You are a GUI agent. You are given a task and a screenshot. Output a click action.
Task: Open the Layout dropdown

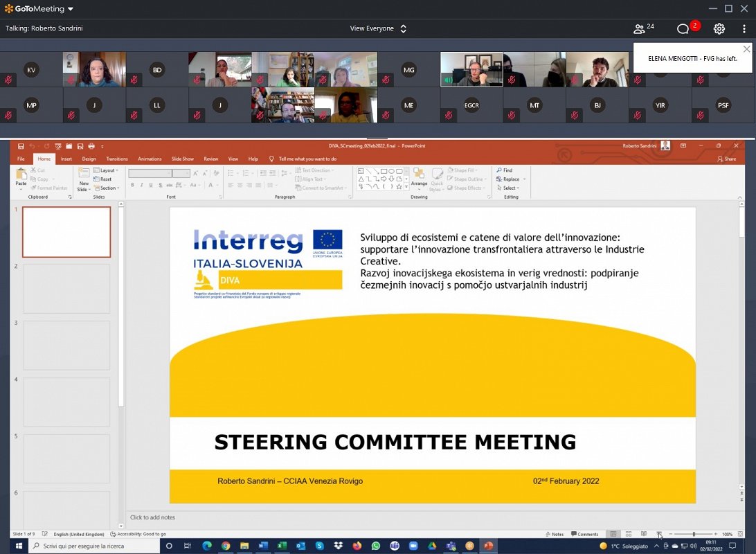tap(106, 170)
